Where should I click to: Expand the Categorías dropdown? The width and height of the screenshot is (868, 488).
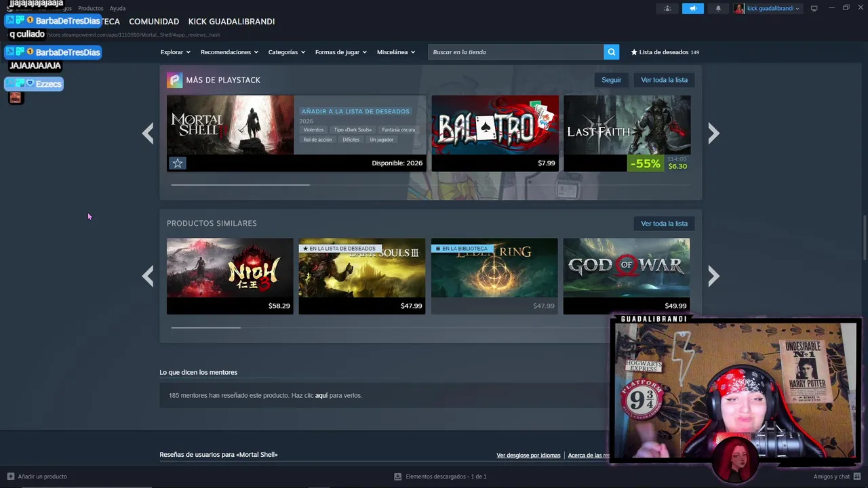coord(286,52)
